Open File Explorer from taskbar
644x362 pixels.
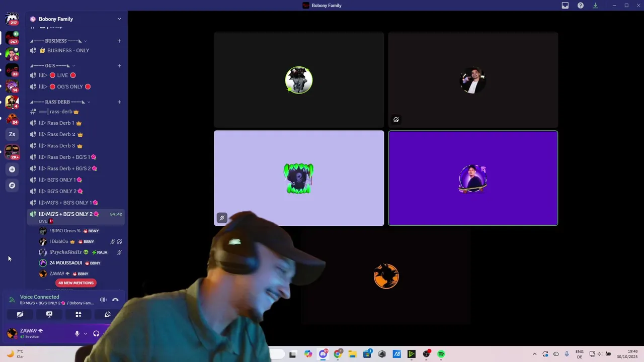pyautogui.click(x=353, y=354)
